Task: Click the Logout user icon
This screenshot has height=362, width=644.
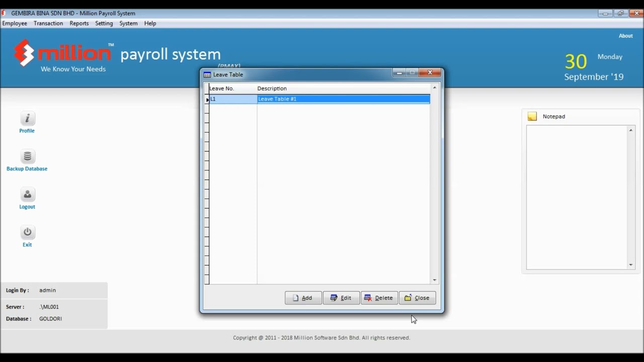Action: (x=28, y=195)
